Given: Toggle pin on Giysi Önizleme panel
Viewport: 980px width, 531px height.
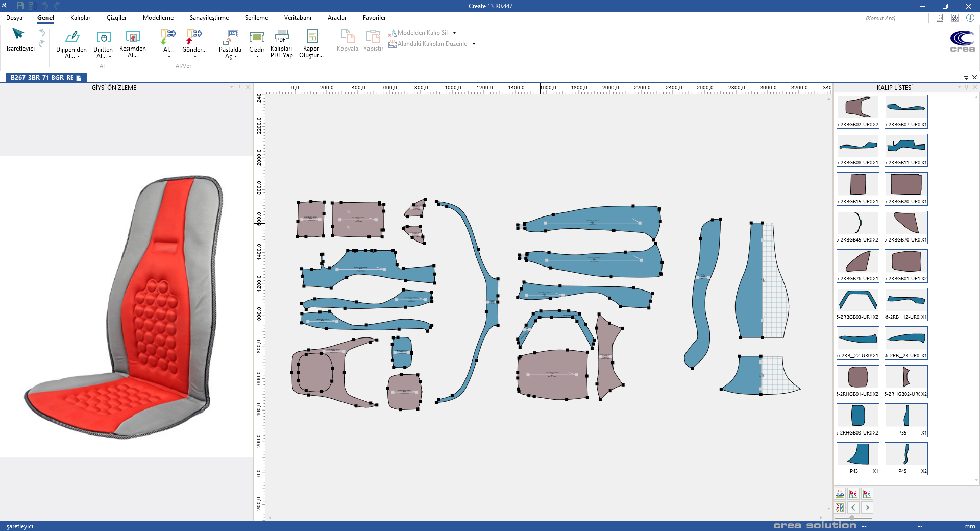Looking at the screenshot, I should [239, 87].
